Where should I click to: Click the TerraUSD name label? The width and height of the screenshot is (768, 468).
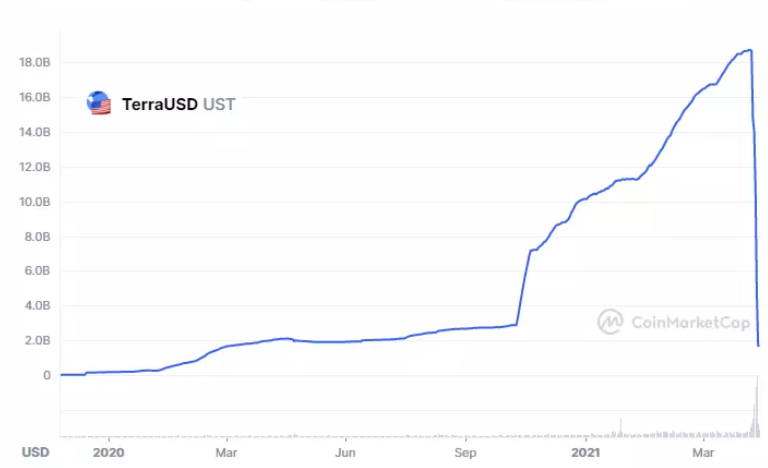(159, 103)
